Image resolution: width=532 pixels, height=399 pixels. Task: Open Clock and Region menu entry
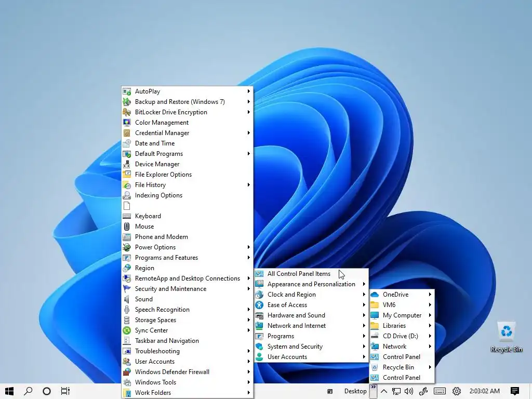[x=311, y=295]
